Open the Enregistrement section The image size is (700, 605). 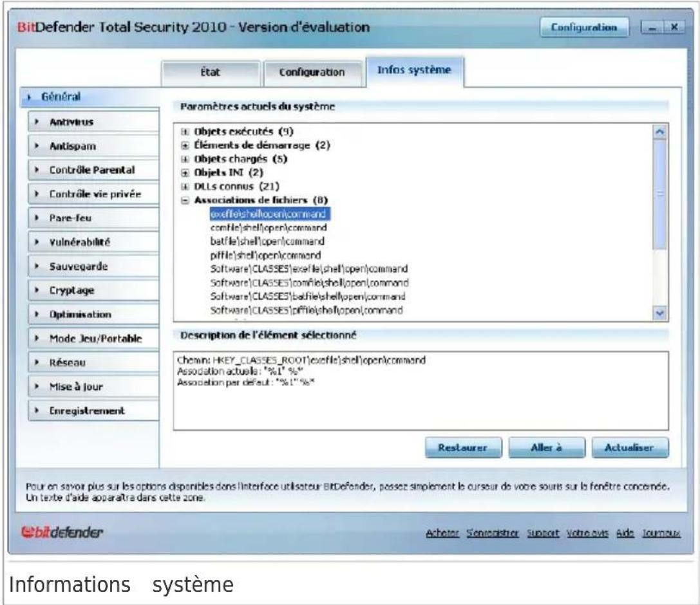pyautogui.click(x=93, y=411)
